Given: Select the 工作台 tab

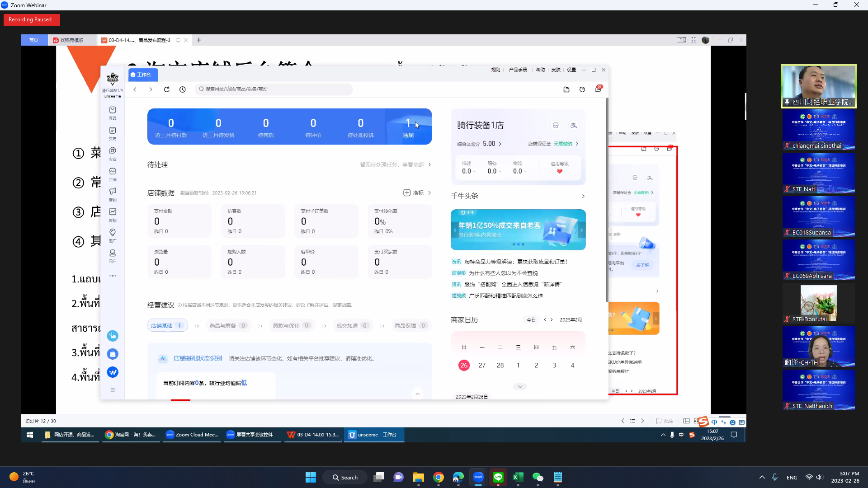Looking at the screenshot, I should click(143, 75).
